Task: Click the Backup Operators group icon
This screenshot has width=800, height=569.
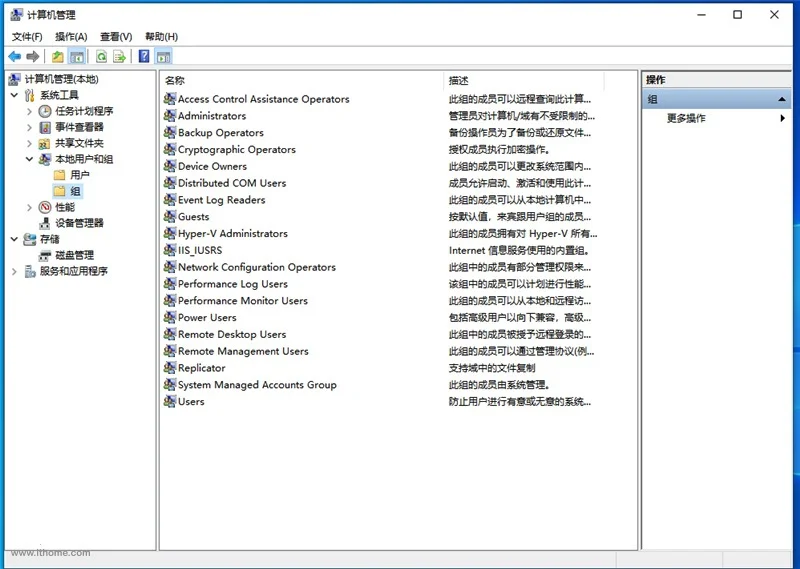Action: [170, 132]
